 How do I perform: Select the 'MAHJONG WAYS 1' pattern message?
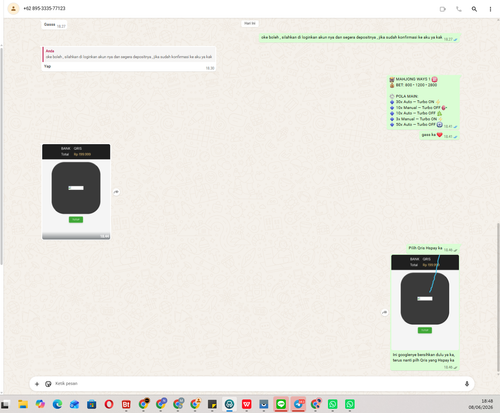point(423,102)
